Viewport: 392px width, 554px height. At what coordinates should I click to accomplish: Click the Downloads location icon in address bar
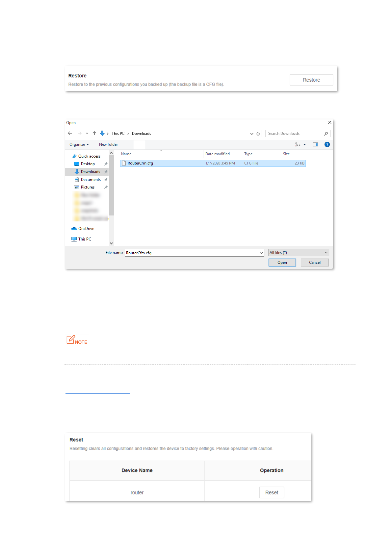click(102, 134)
